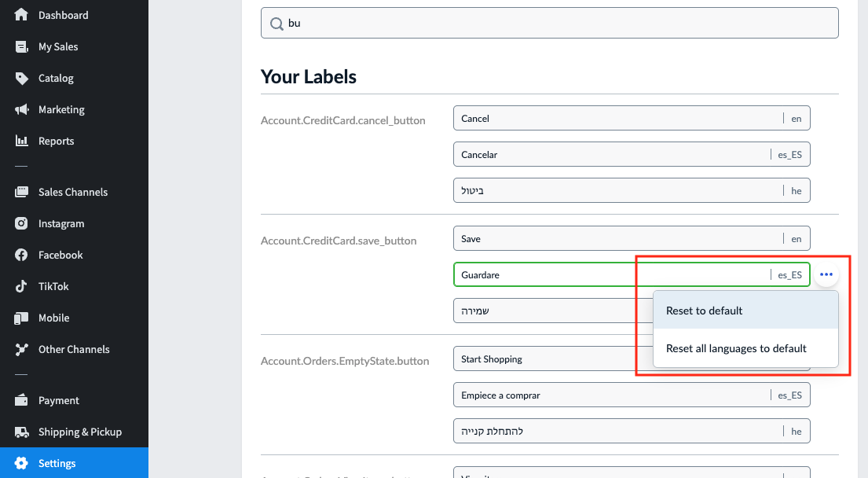Select Reset to default option
868x478 pixels.
tap(704, 311)
